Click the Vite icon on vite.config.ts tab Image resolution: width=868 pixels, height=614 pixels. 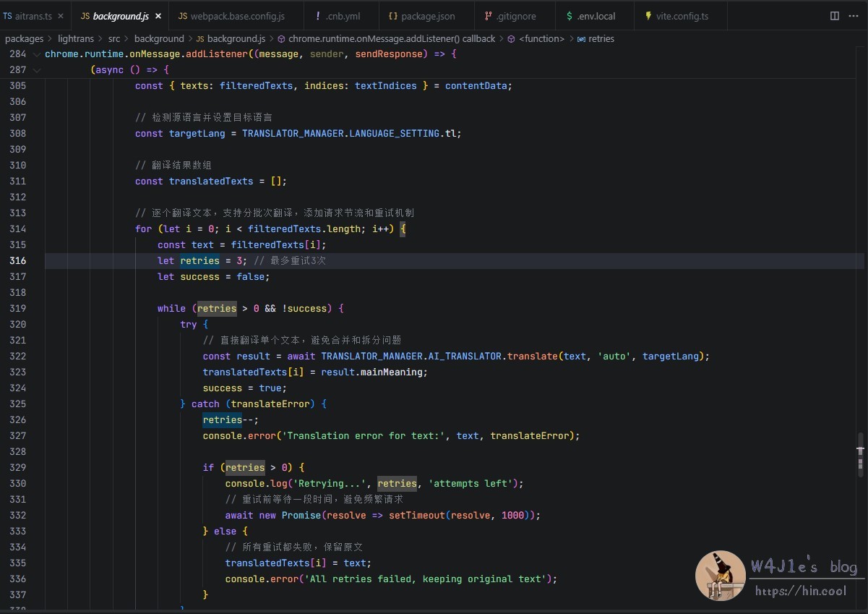point(648,16)
